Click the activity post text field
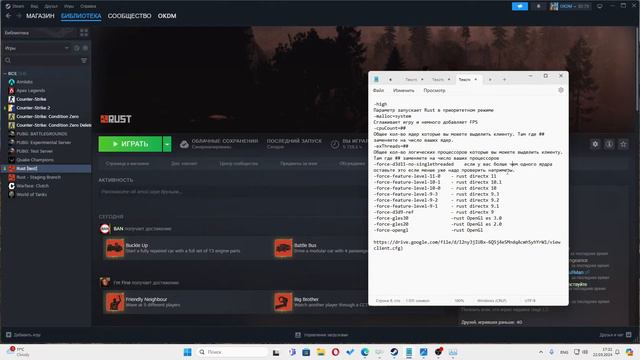Screen dimensions: 640x360 pyautogui.click(x=233, y=191)
